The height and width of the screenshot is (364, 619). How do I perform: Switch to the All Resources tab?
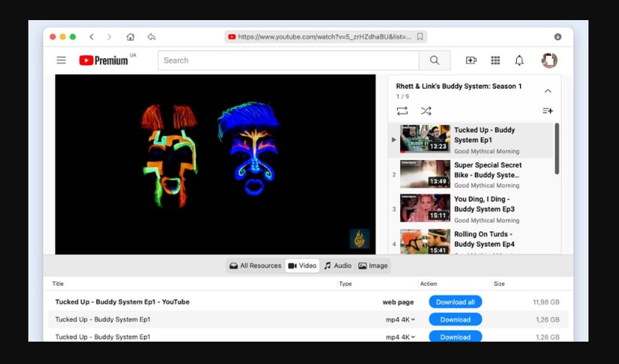[255, 266]
